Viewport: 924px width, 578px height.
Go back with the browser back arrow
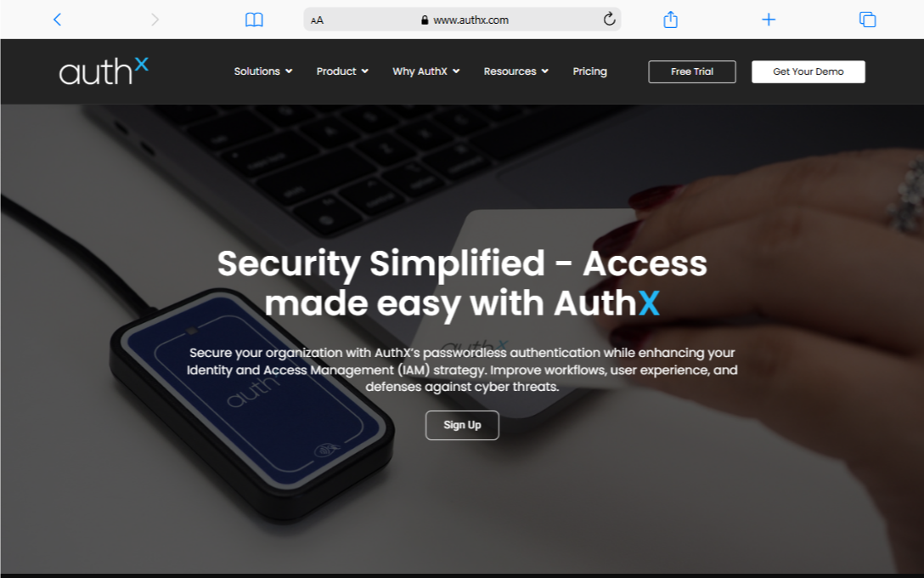pyautogui.click(x=57, y=20)
